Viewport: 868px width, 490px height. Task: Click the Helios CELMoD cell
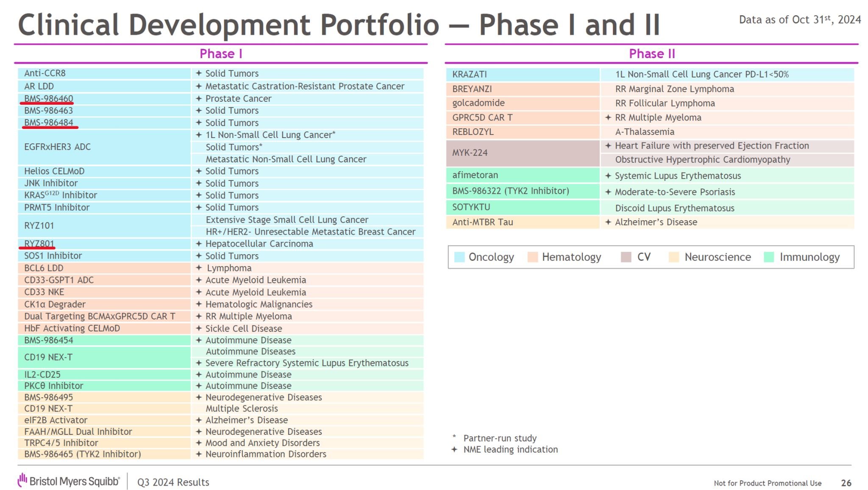tap(104, 171)
